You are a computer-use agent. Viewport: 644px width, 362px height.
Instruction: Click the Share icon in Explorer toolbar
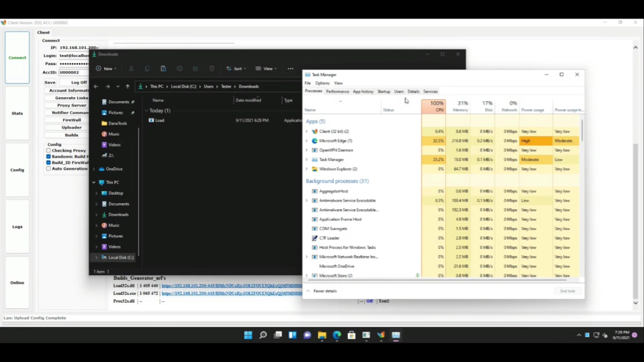(x=195, y=68)
